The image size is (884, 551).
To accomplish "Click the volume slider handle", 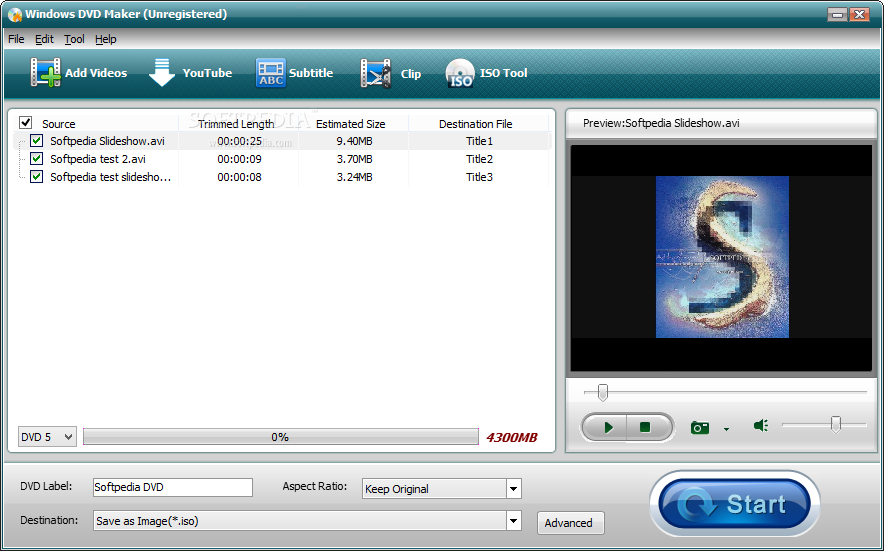I will click(836, 424).
